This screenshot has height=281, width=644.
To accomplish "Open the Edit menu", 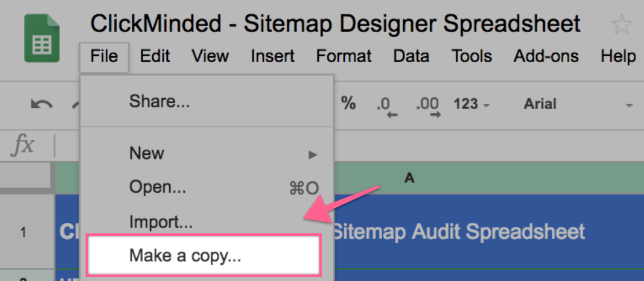I will [155, 56].
